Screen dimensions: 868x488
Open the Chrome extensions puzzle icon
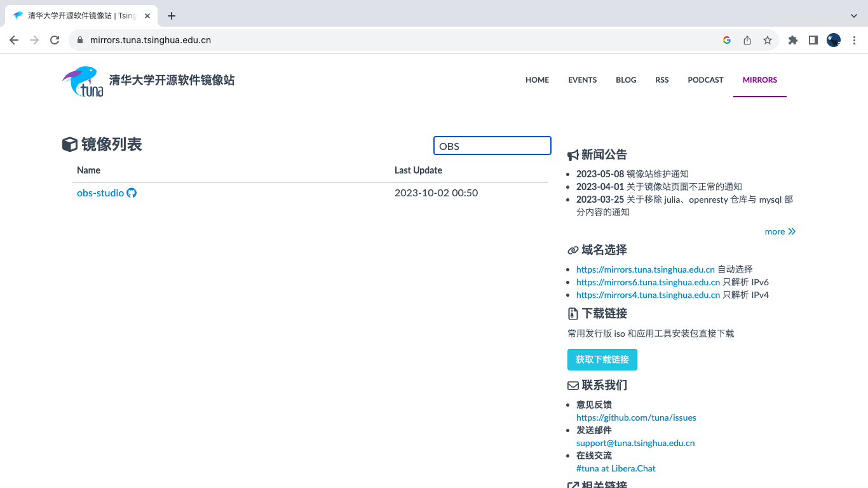pos(792,40)
